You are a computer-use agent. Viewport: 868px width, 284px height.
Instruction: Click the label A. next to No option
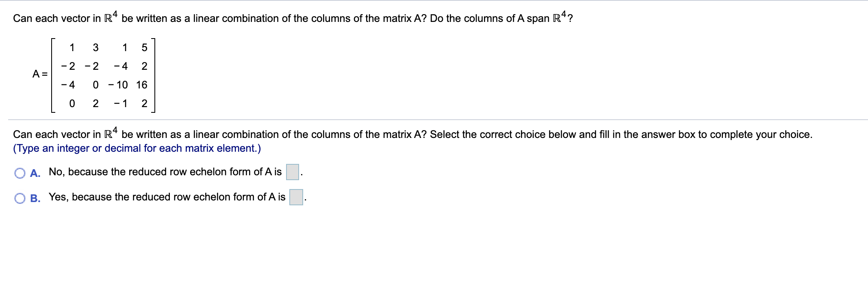click(35, 172)
